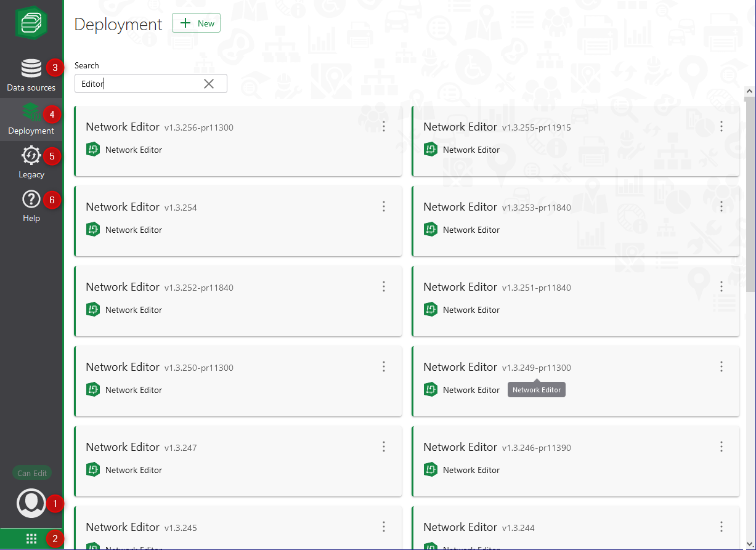Screen dimensions: 756x550
Task: Open the Legacy settings section
Action: (31, 162)
